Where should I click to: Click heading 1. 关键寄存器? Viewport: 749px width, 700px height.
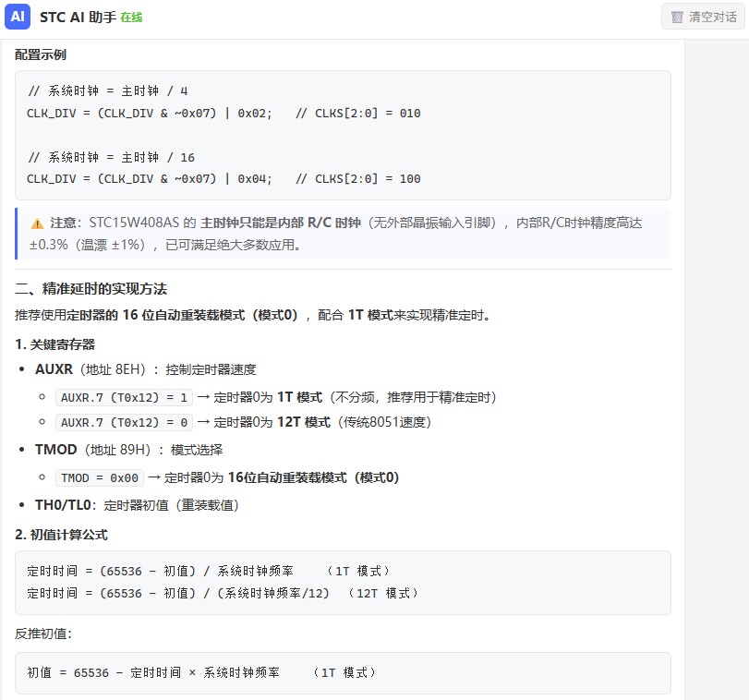click(x=54, y=344)
